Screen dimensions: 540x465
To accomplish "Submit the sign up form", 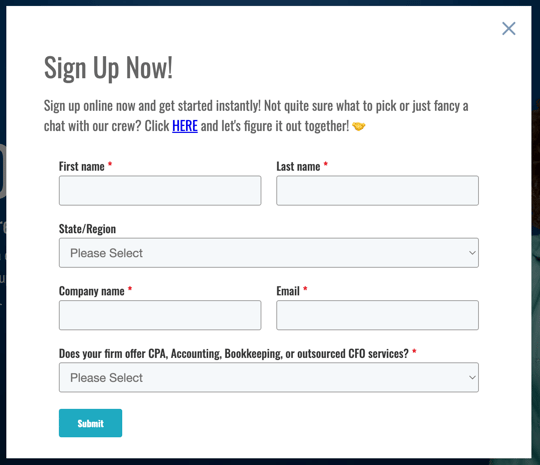I will tap(90, 423).
